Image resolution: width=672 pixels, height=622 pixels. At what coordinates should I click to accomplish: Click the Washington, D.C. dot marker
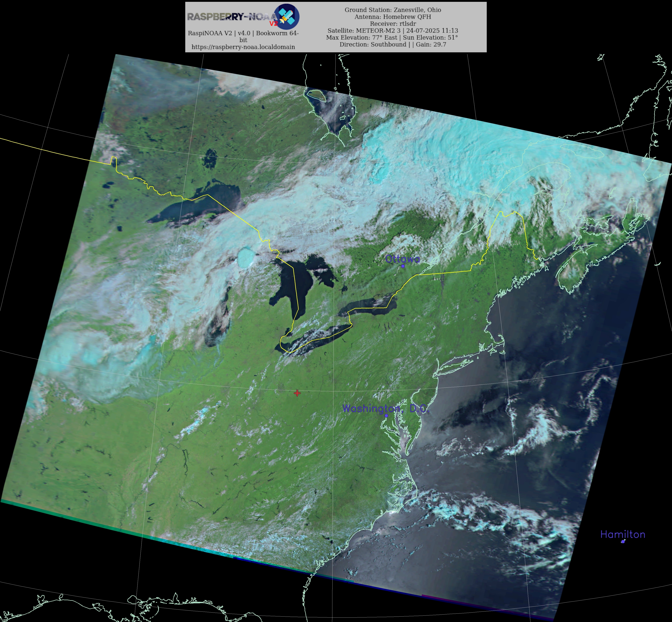coord(386,416)
